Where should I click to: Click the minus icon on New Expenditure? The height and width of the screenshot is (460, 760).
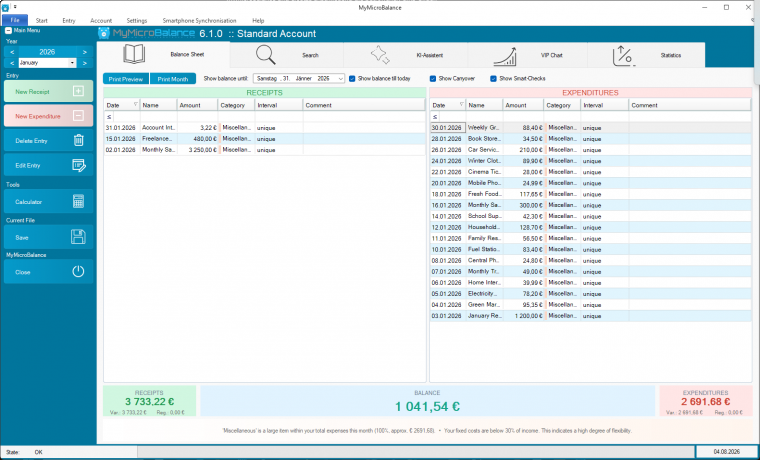(78, 116)
